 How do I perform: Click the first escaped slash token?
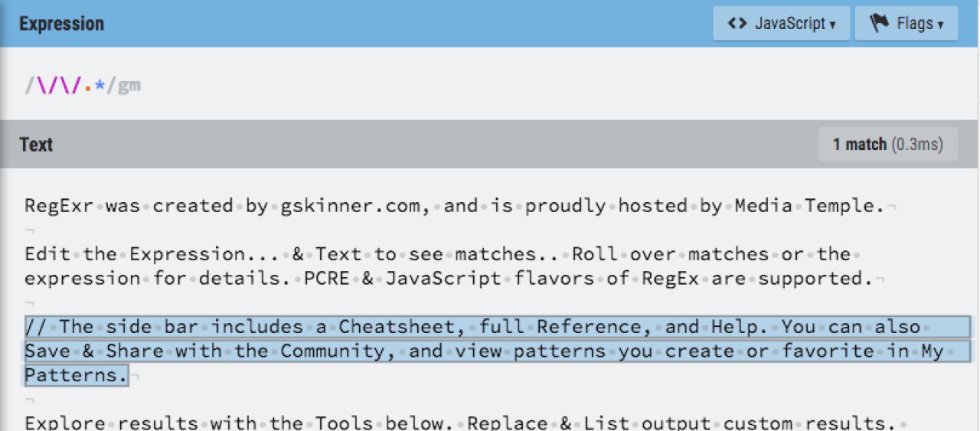tap(47, 87)
